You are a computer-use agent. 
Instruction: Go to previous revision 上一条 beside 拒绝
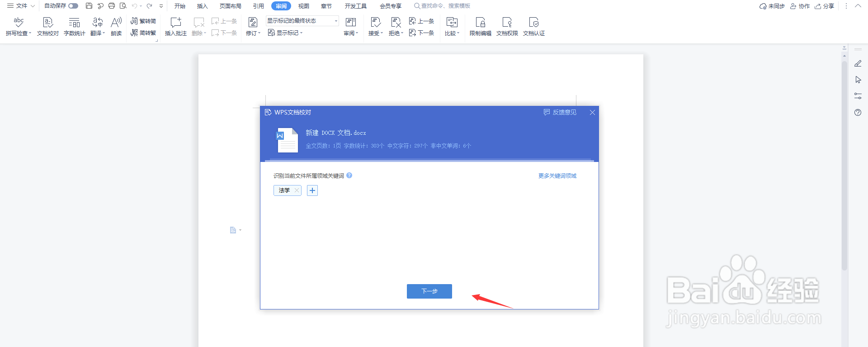[x=421, y=21]
